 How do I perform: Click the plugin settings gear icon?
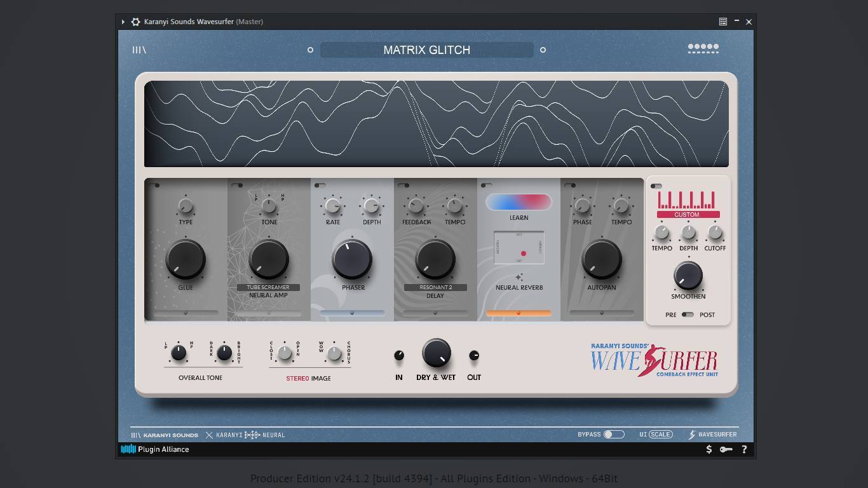pos(135,22)
